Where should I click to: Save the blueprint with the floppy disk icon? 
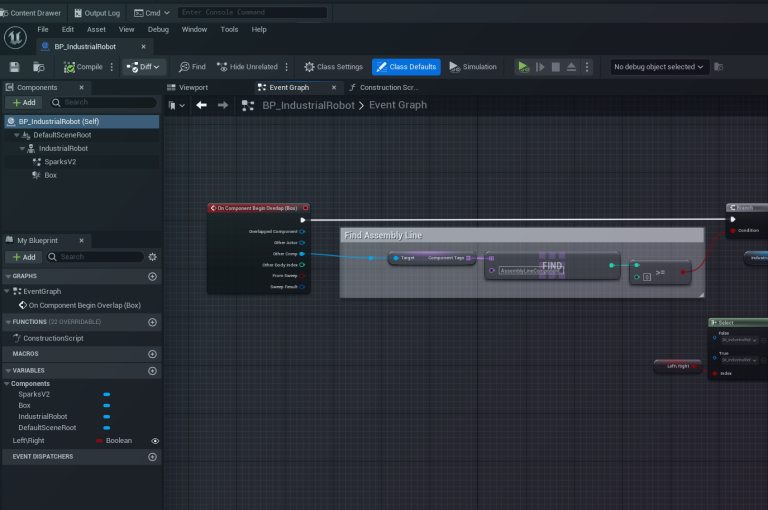[14, 67]
